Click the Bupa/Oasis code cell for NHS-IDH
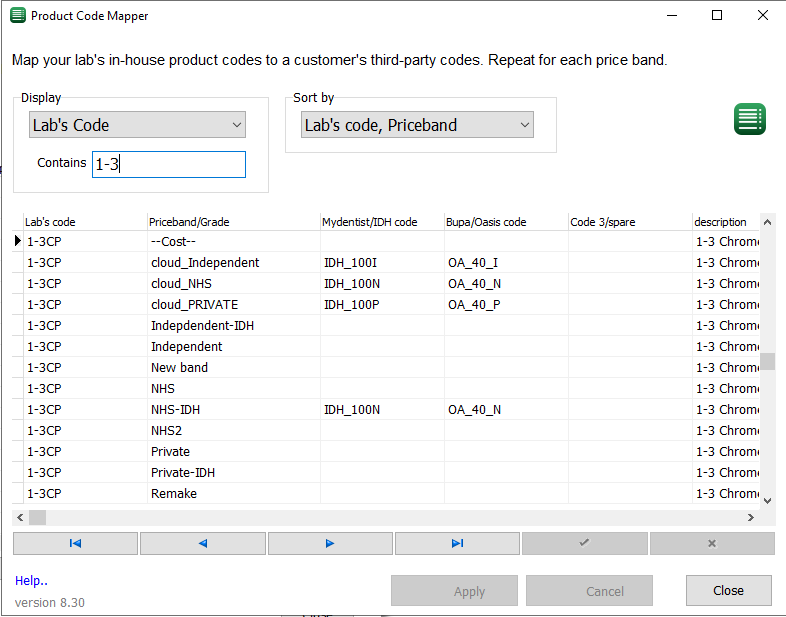This screenshot has height=617, width=786. click(505, 410)
